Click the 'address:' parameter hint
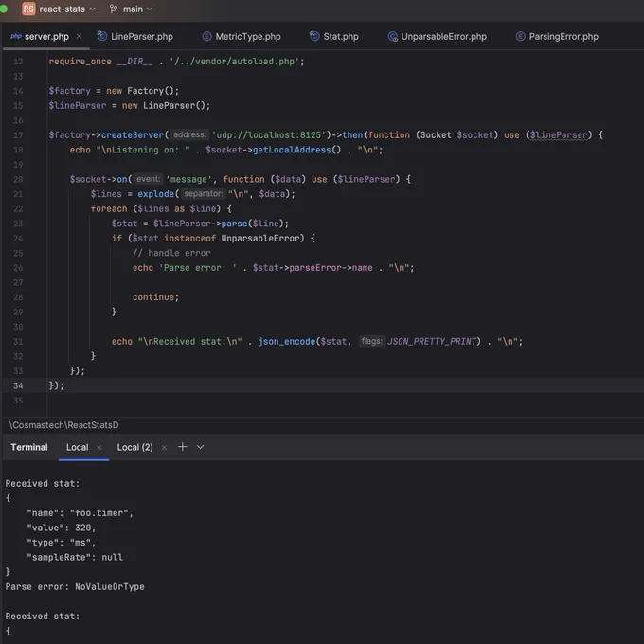The width and height of the screenshot is (644, 644). click(189, 134)
